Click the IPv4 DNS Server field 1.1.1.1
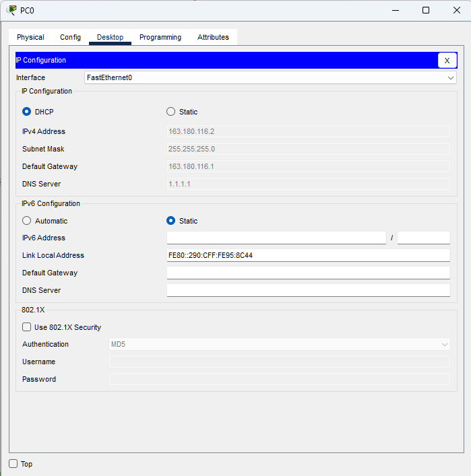Image resolution: width=471 pixels, height=476 pixels. point(308,184)
